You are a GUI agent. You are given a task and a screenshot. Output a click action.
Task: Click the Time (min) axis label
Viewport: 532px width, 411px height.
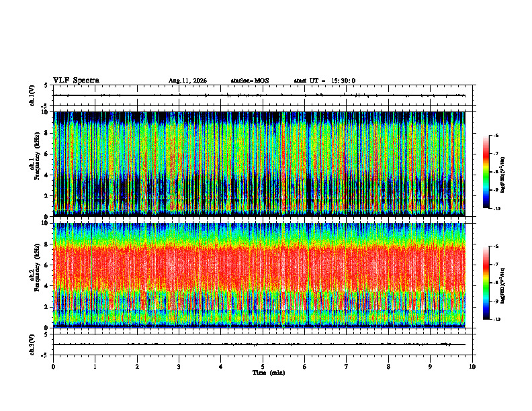tap(269, 373)
